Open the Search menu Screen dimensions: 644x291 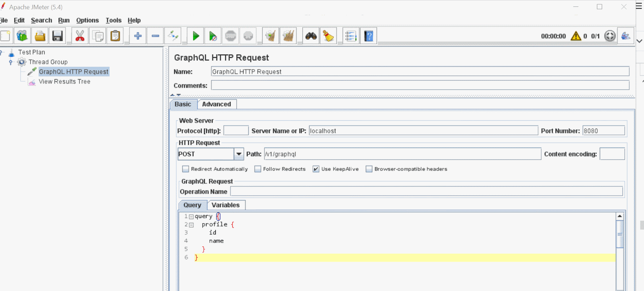(x=41, y=20)
